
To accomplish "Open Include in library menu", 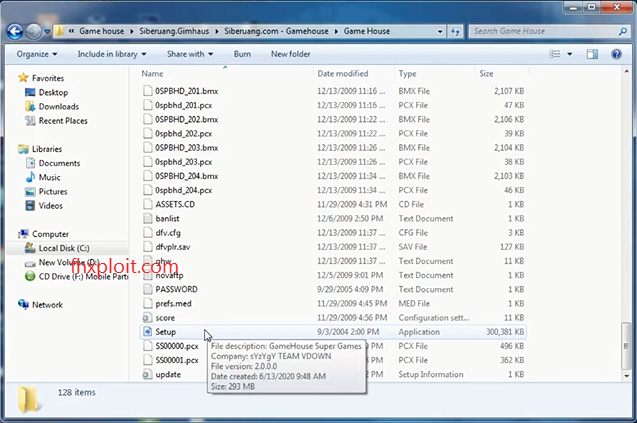I will pos(112,54).
